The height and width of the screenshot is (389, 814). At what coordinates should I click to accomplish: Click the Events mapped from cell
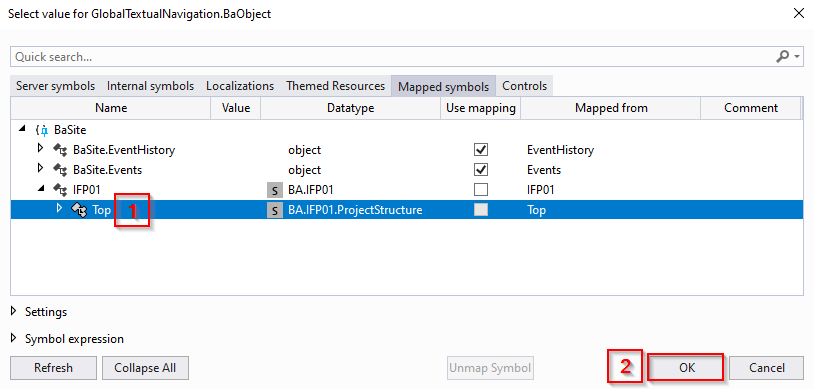[x=544, y=170]
